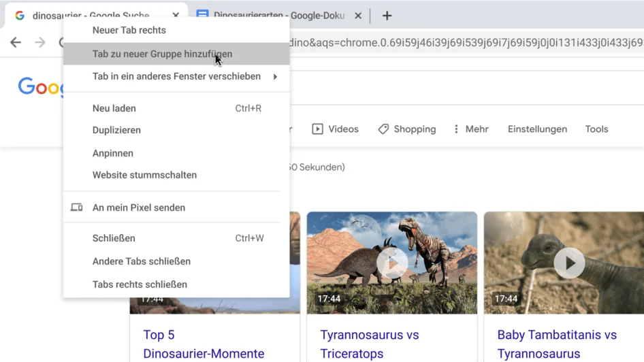Click the Videos play icon in filters
Image resolution: width=644 pixels, height=362 pixels.
pos(317,129)
